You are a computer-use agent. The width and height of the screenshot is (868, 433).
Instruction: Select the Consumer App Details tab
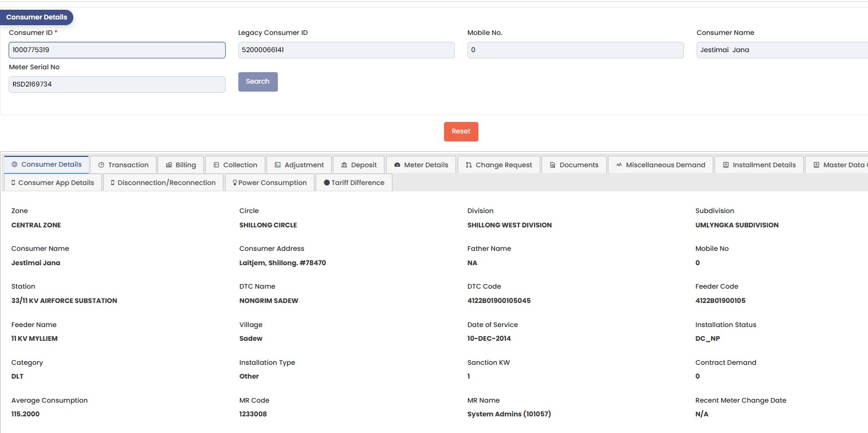[x=53, y=183]
